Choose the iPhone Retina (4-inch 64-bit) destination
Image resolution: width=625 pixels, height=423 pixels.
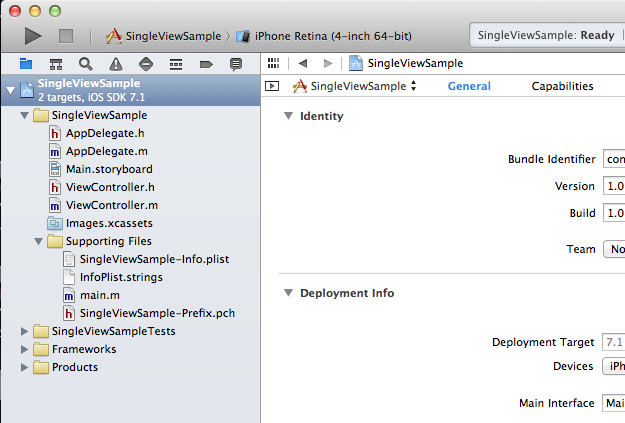point(324,36)
